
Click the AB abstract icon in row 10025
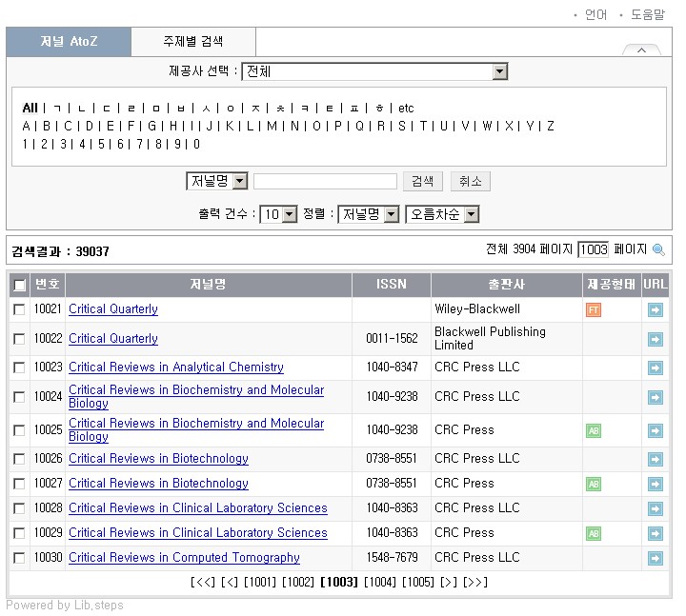(594, 430)
